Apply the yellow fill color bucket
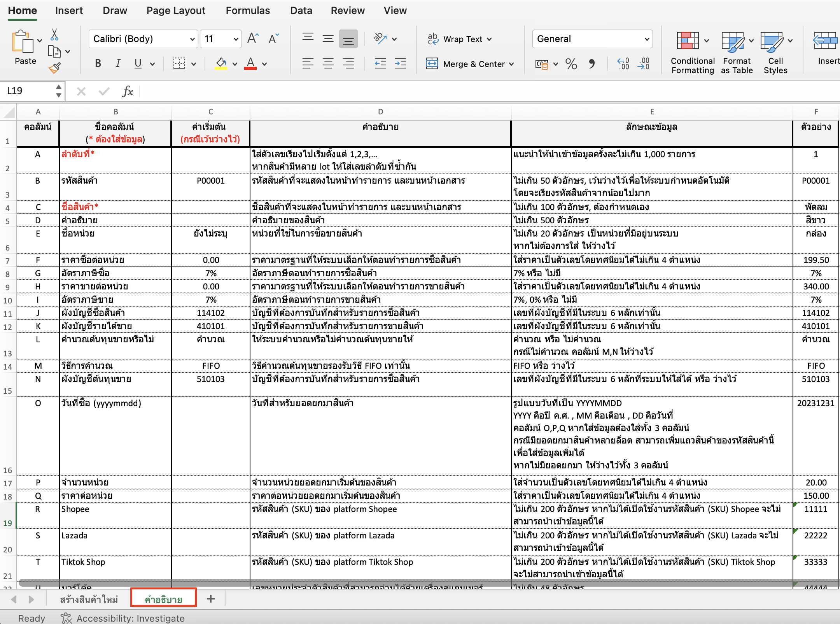840x624 pixels. click(221, 63)
